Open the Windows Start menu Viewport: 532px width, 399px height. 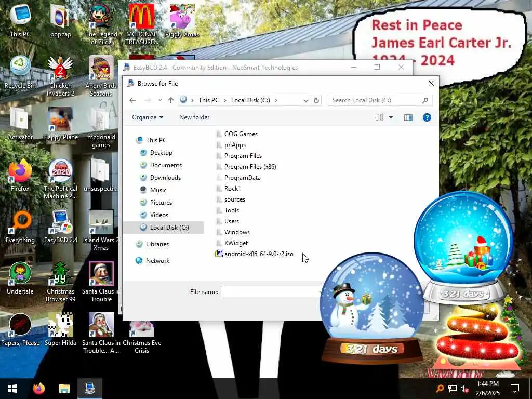click(x=12, y=389)
